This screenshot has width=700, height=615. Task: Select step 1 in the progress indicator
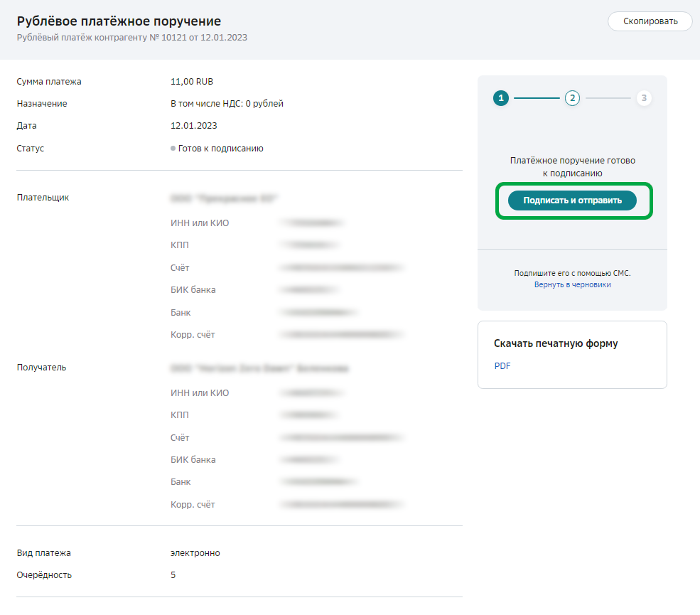tap(501, 99)
